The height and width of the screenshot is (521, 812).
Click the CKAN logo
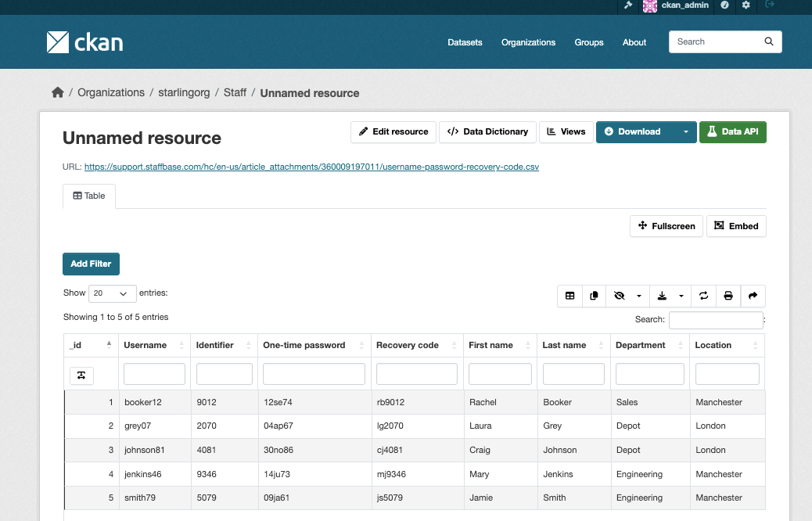tap(85, 42)
